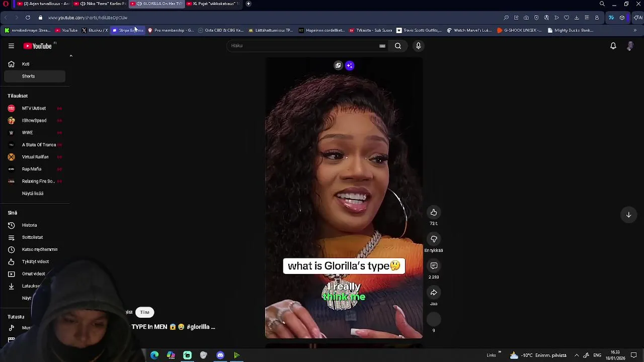Go to next Short with down arrow
Screen dimensions: 644x362
(x=628, y=215)
